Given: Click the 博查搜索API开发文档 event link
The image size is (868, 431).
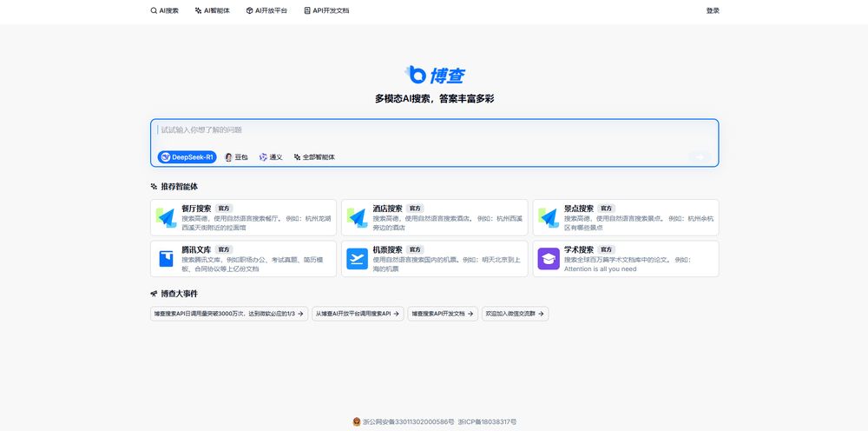Looking at the screenshot, I should tap(443, 314).
